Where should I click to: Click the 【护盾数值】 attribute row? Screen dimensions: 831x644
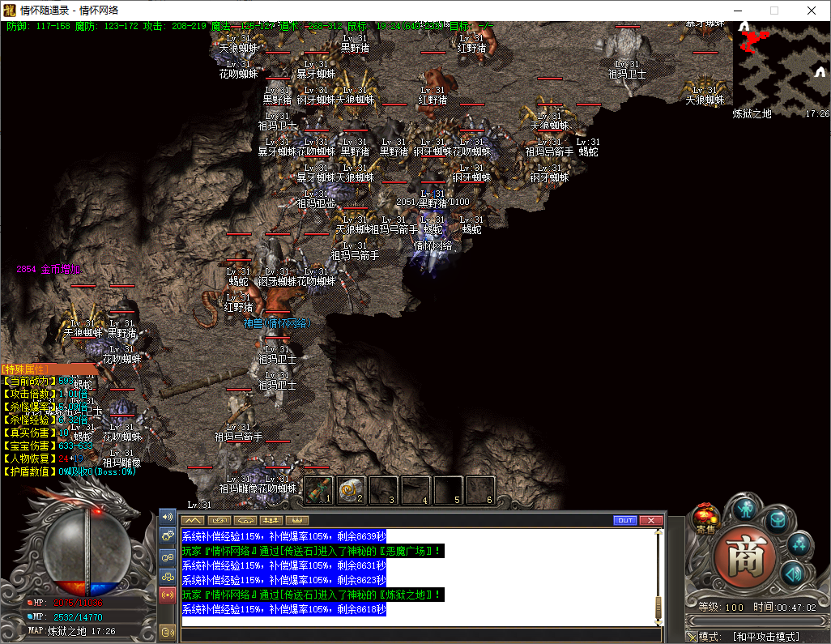point(69,471)
